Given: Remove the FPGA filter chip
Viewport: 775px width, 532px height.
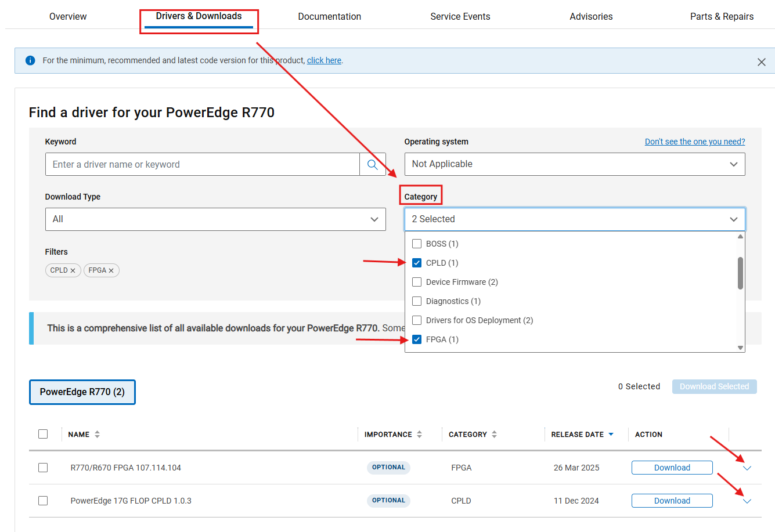Looking at the screenshot, I should [112, 270].
